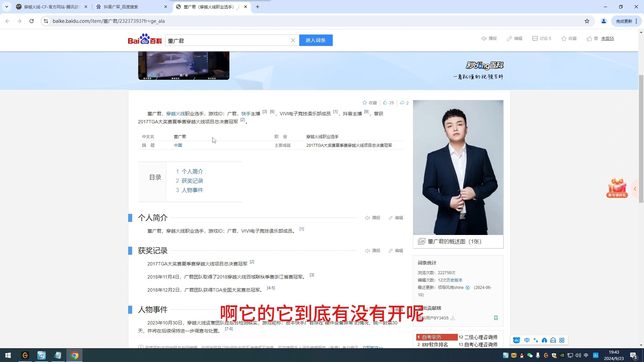Collapse the right floating sidebar chevron
The width and height of the screenshot is (644, 362).
pos(635,189)
